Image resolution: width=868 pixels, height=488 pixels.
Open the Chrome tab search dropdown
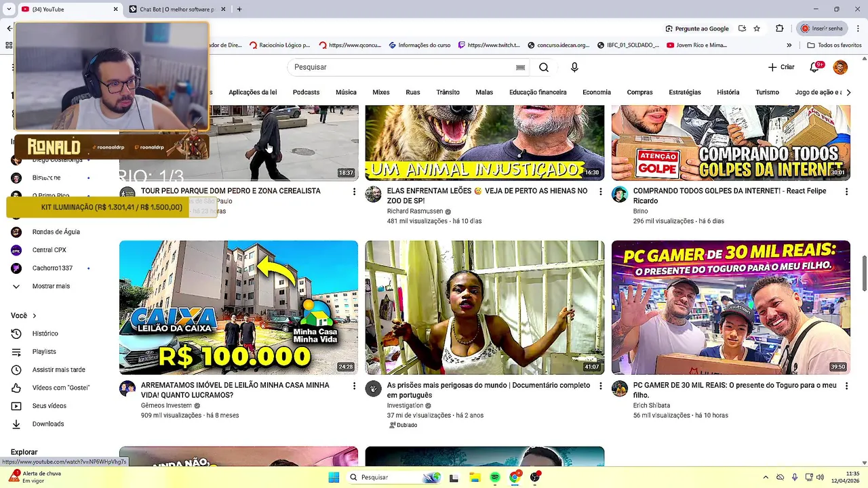pyautogui.click(x=9, y=9)
